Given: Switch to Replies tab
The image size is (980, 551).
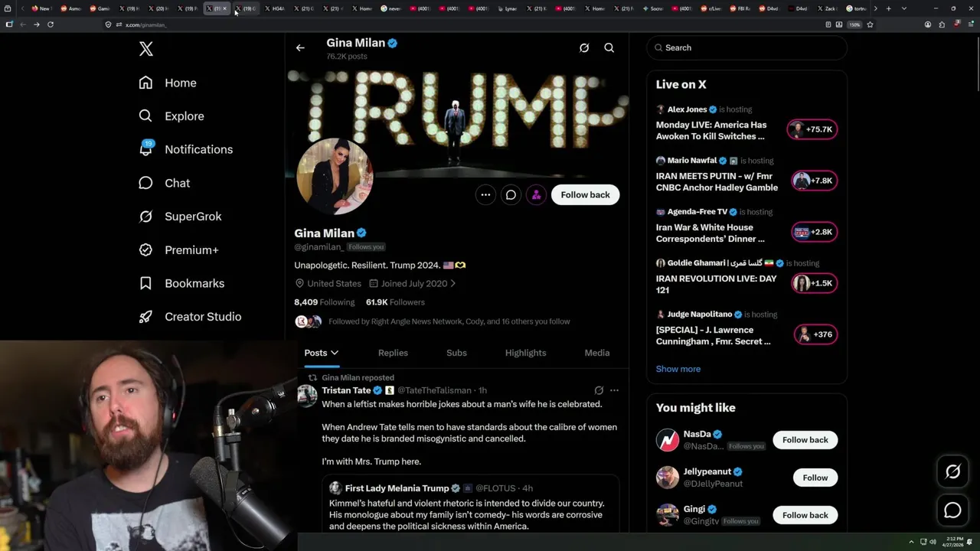Looking at the screenshot, I should pos(393,353).
